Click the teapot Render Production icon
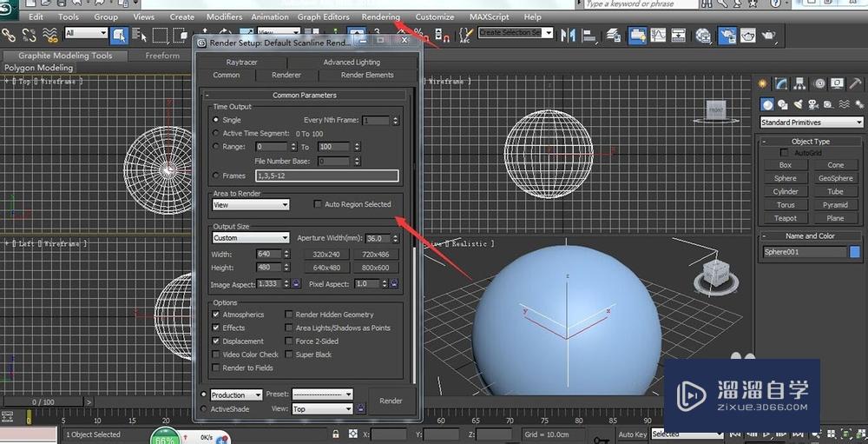The width and height of the screenshot is (868, 444). tap(768, 36)
